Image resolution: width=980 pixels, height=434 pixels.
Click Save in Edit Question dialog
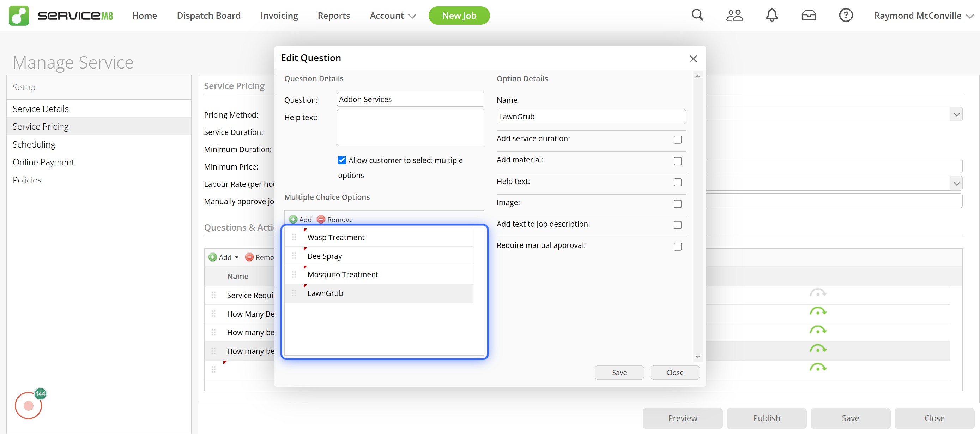click(619, 372)
